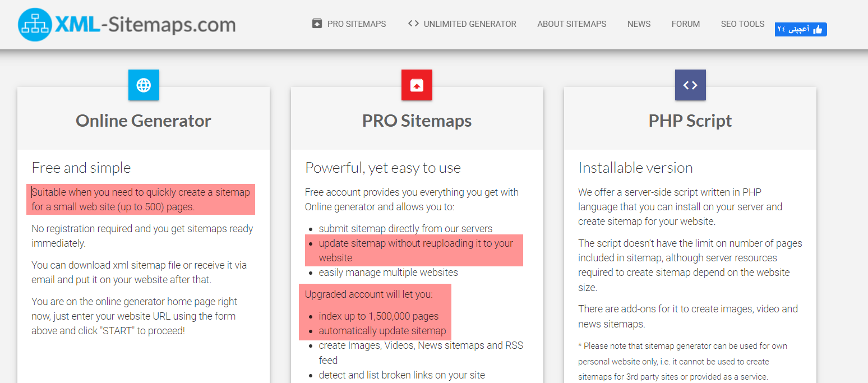The width and height of the screenshot is (868, 383).
Task: Click the 'index up to 1,500,000 pages' bullet
Action: click(x=378, y=316)
